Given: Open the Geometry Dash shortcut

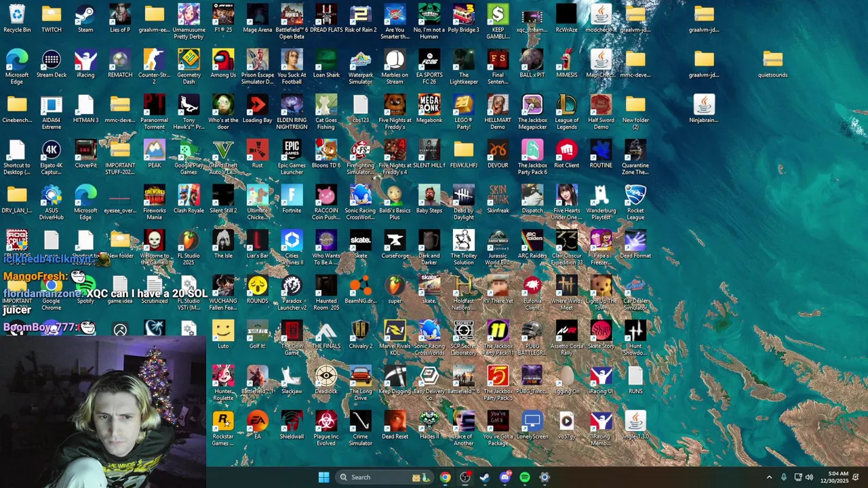Looking at the screenshot, I should (x=189, y=66).
